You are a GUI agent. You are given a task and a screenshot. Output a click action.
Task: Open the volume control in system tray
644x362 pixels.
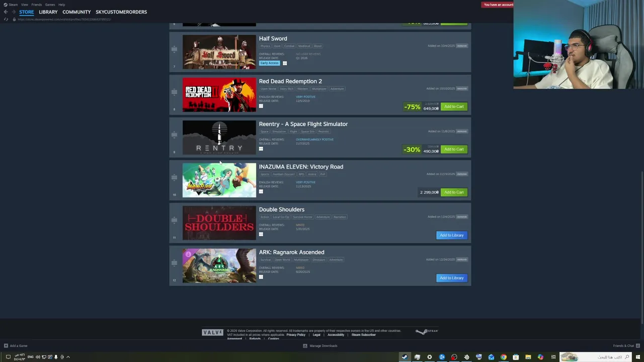38,357
